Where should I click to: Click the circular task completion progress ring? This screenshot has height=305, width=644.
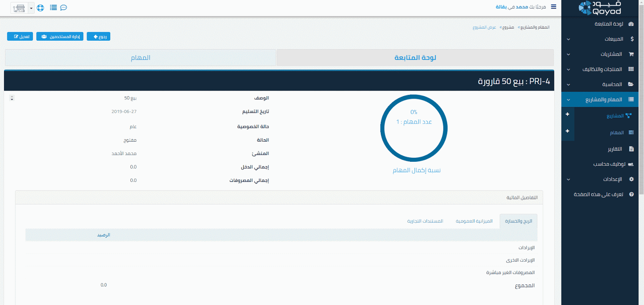pyautogui.click(x=414, y=128)
